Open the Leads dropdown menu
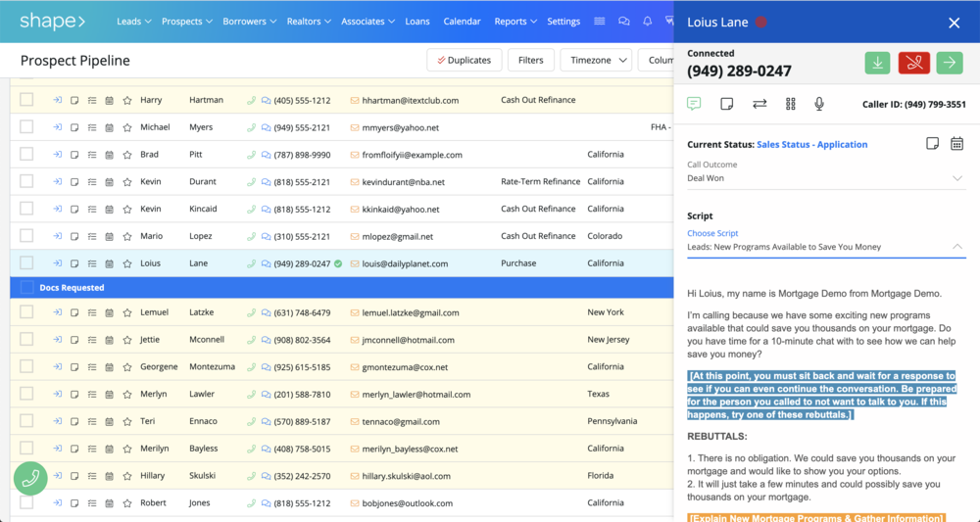980x522 pixels. [x=133, y=22]
